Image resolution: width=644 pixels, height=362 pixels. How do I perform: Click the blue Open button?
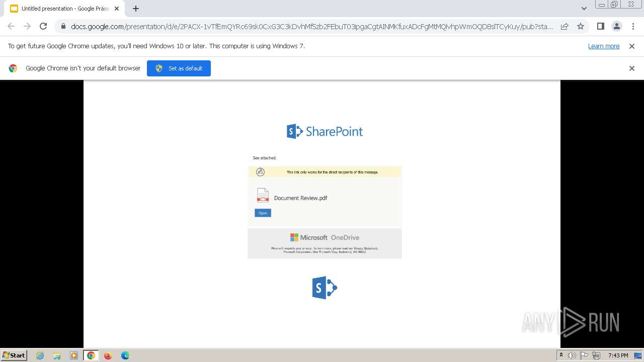[263, 213]
